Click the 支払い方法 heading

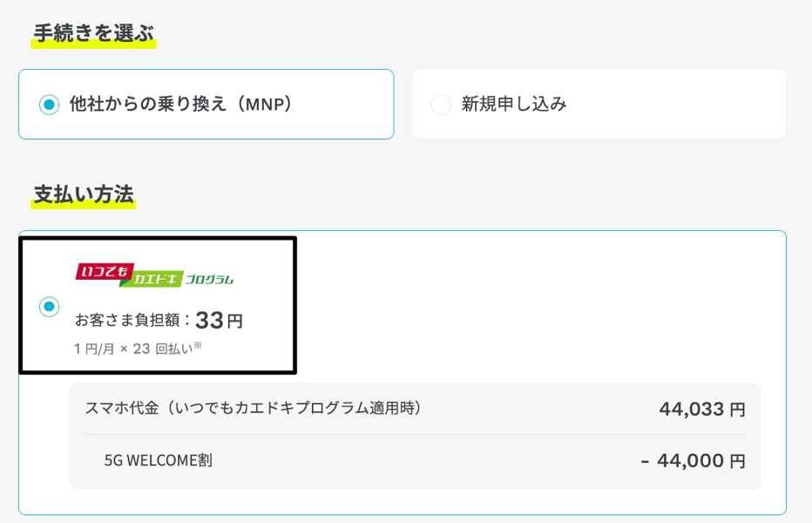click(84, 194)
